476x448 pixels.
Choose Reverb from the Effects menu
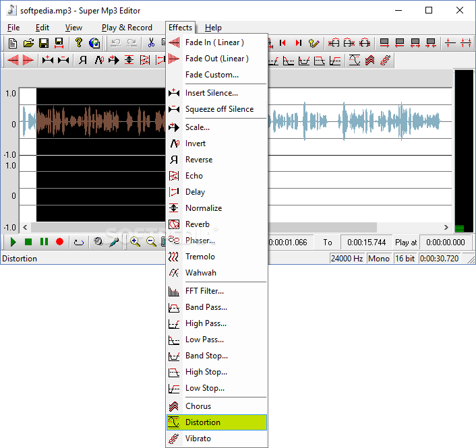pyautogui.click(x=216, y=224)
